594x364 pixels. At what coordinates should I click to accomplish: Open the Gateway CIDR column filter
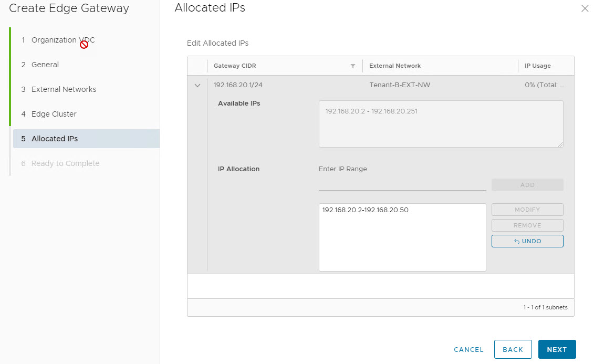click(353, 66)
